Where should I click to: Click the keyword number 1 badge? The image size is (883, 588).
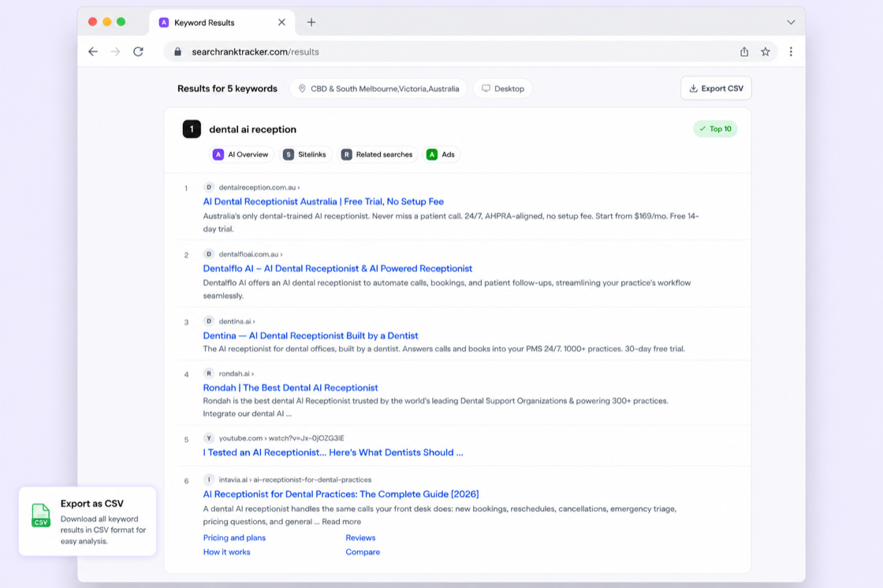point(192,129)
